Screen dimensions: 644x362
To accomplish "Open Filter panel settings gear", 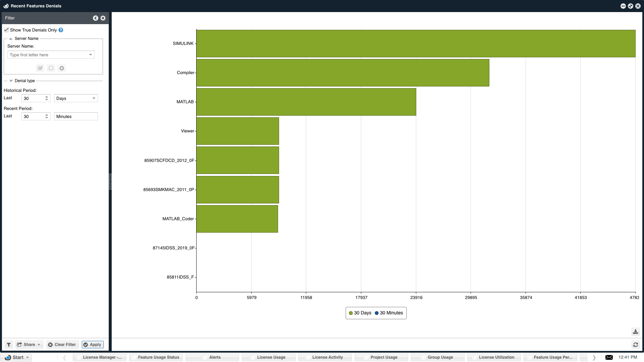I will coord(103,18).
